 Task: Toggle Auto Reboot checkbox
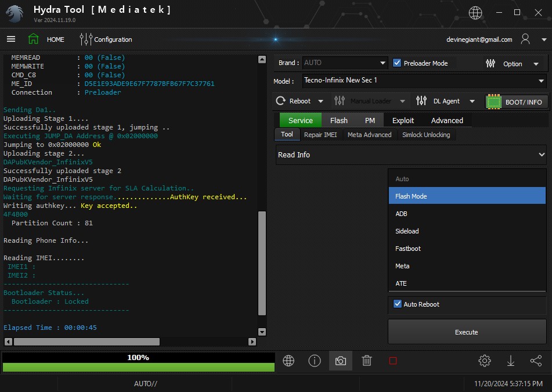pos(397,304)
